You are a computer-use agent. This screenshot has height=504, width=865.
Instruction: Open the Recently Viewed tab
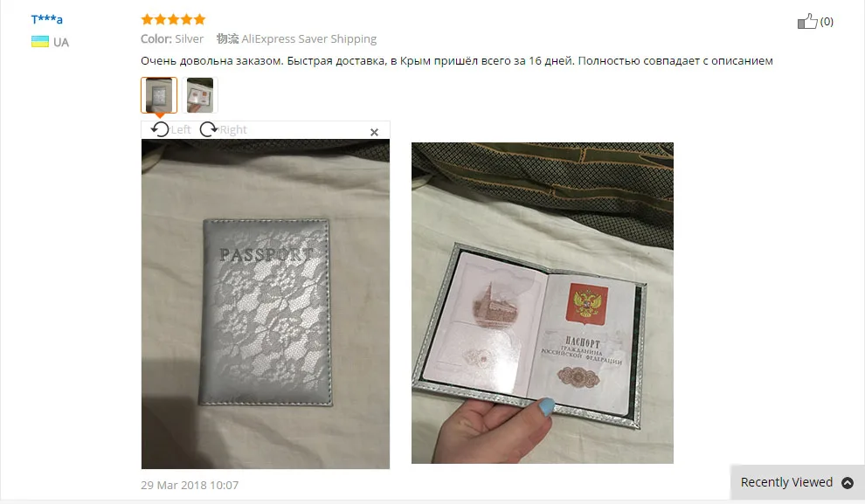pos(797,482)
